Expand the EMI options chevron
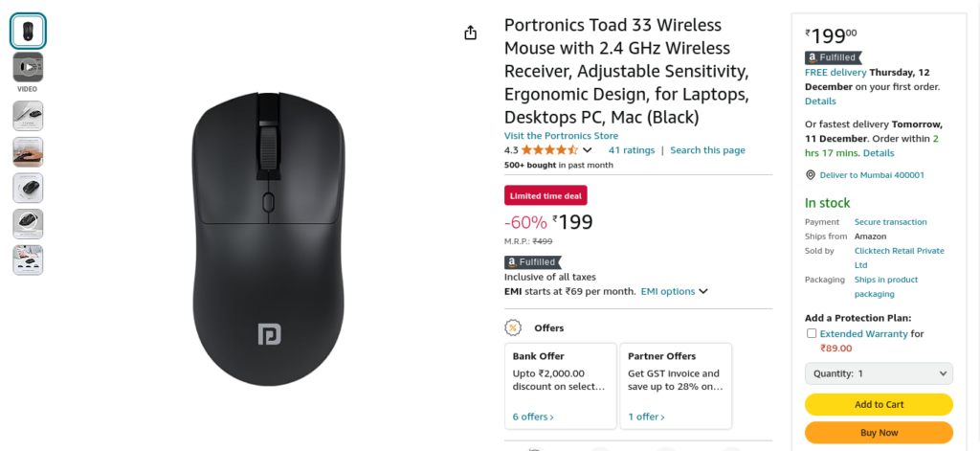 tap(703, 291)
